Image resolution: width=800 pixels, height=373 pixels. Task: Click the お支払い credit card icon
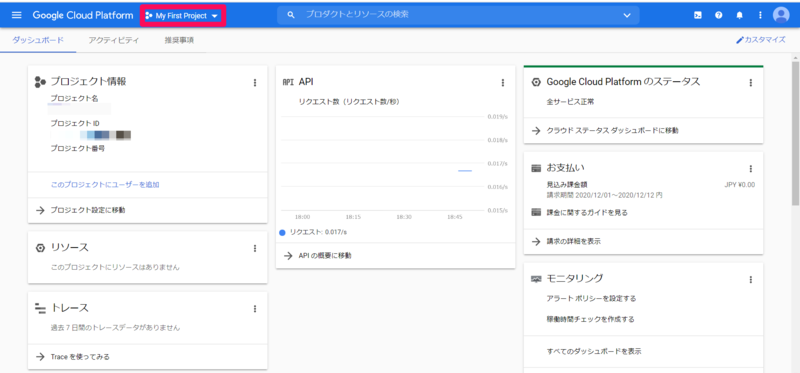pos(536,168)
